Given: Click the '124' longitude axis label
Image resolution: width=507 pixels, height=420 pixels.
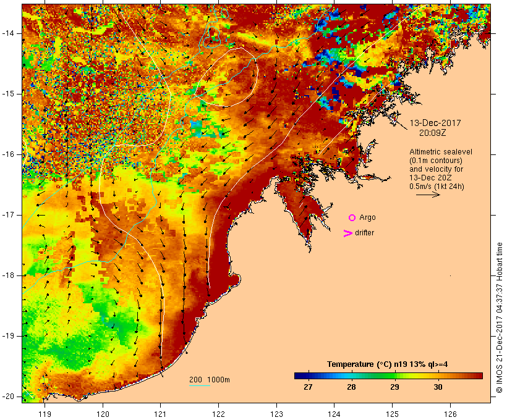Looking at the screenshot, I should pyautogui.click(x=334, y=414).
